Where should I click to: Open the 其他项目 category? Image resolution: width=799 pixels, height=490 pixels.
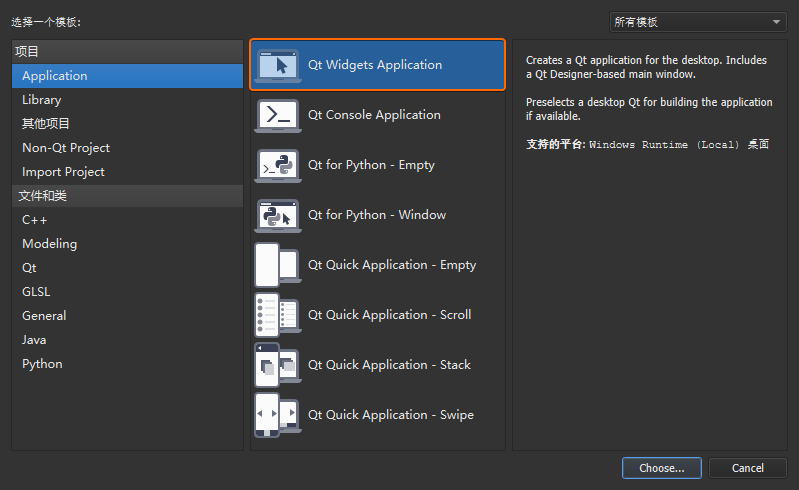pyautogui.click(x=127, y=124)
